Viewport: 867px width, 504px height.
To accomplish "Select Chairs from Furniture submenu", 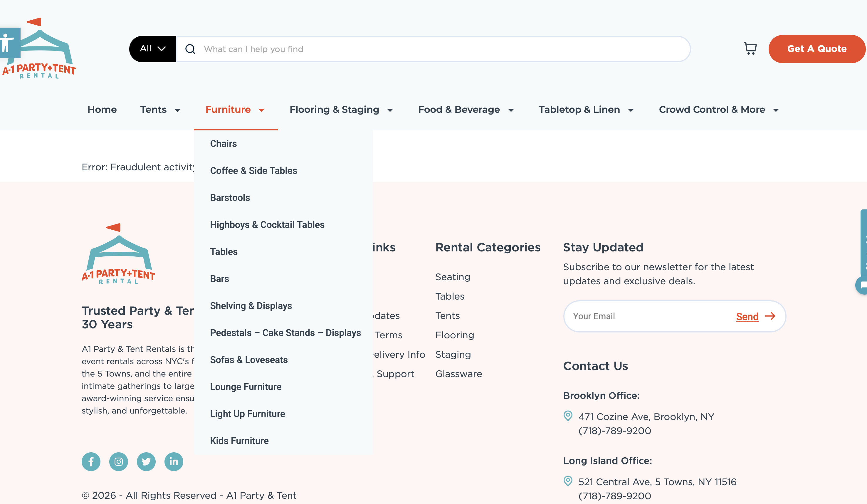I will [x=224, y=143].
